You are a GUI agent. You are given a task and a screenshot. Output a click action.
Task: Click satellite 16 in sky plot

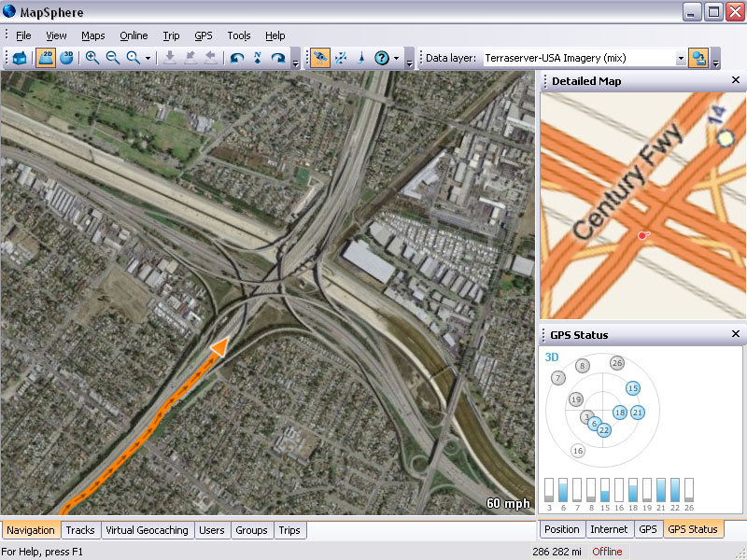[578, 451]
